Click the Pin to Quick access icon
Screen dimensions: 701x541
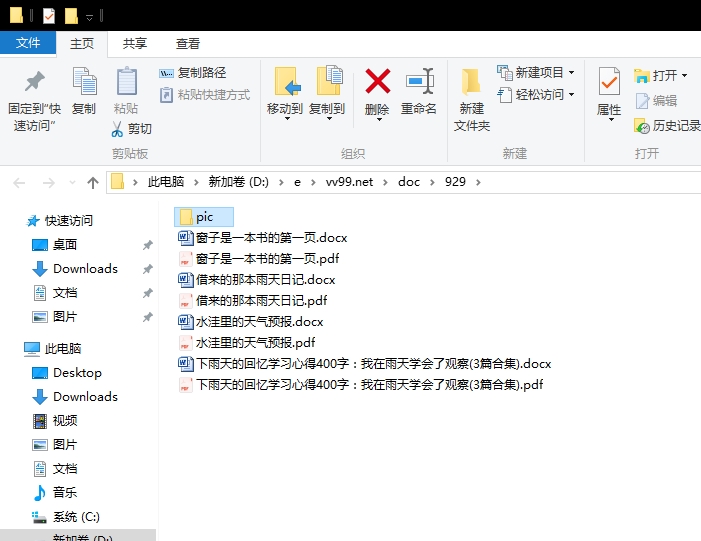(34, 82)
